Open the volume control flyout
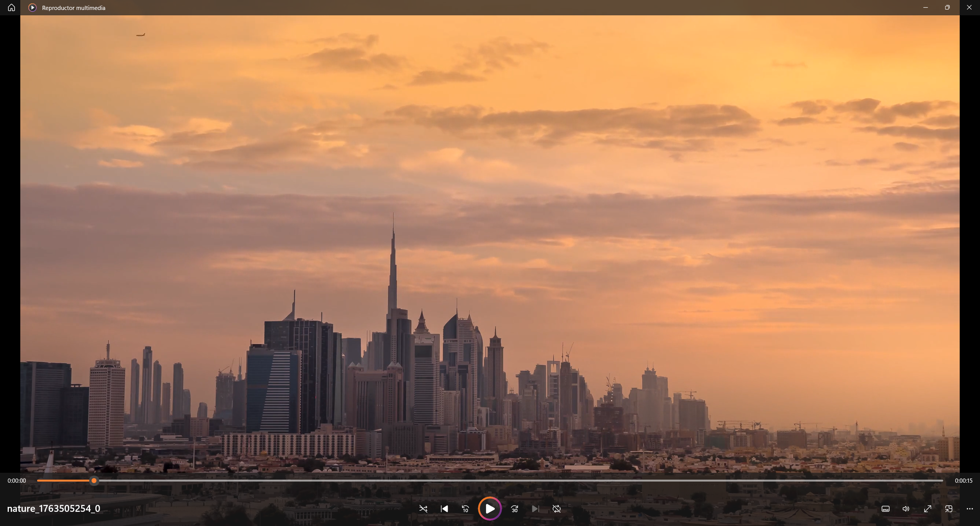Viewport: 980px width, 526px height. [x=906, y=509]
